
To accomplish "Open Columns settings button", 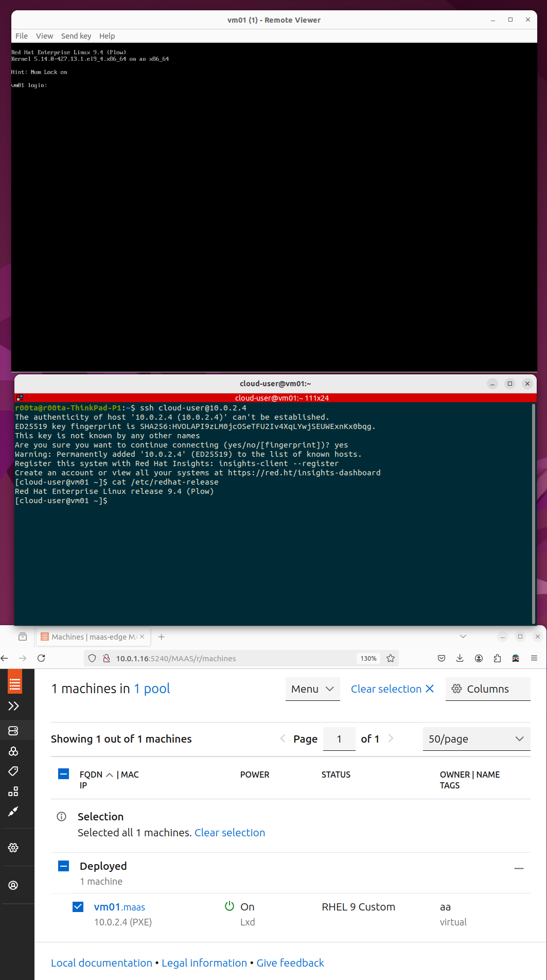I will tap(487, 689).
